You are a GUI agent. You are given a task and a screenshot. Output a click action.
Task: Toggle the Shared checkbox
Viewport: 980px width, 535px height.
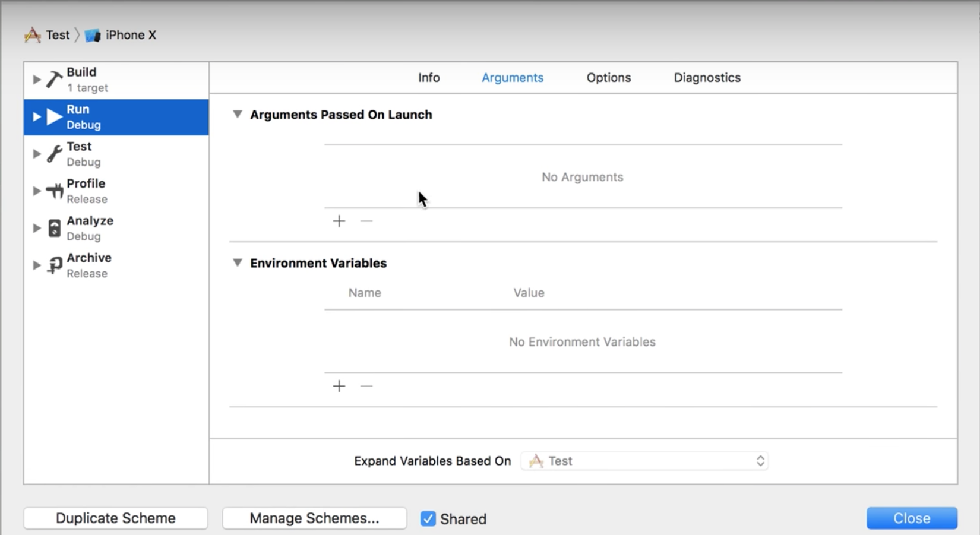[x=428, y=519]
